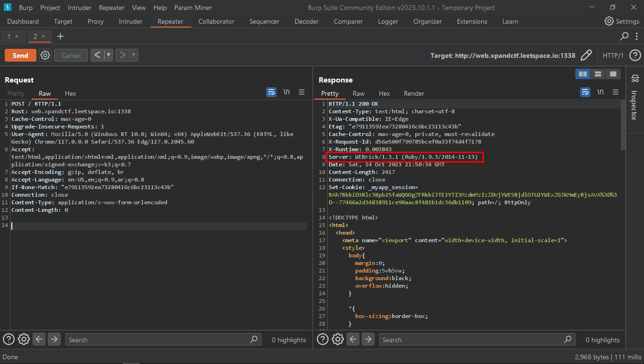Image resolution: width=644 pixels, height=364 pixels.
Task: Switch to the Sequencer tab
Action: click(x=264, y=21)
